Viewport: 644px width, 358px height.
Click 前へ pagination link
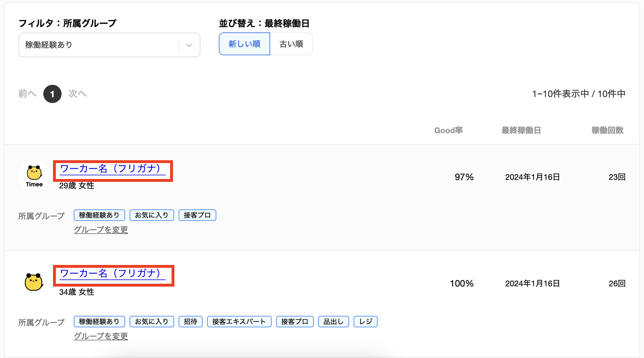tap(27, 94)
